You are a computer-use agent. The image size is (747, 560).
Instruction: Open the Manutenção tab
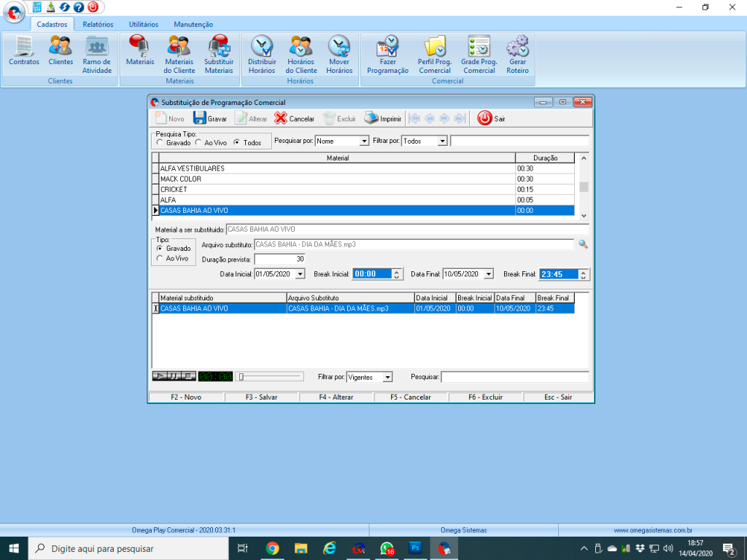[193, 24]
